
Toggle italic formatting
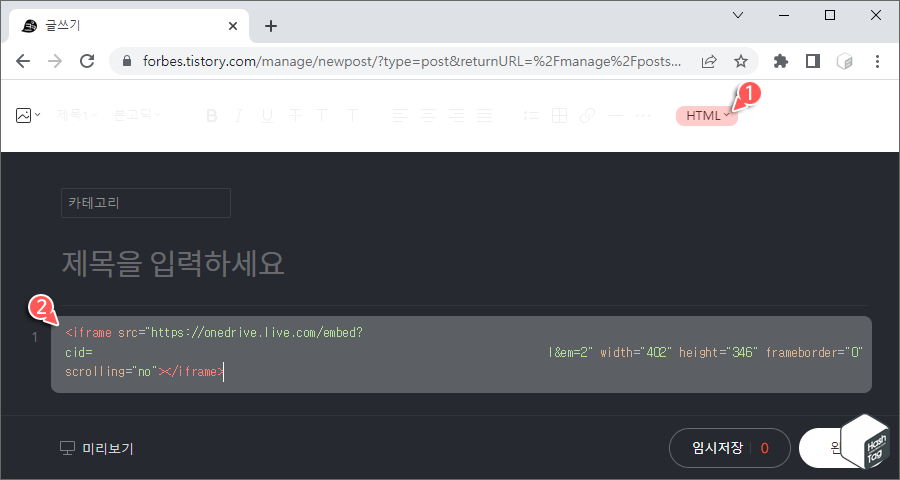pyautogui.click(x=239, y=116)
